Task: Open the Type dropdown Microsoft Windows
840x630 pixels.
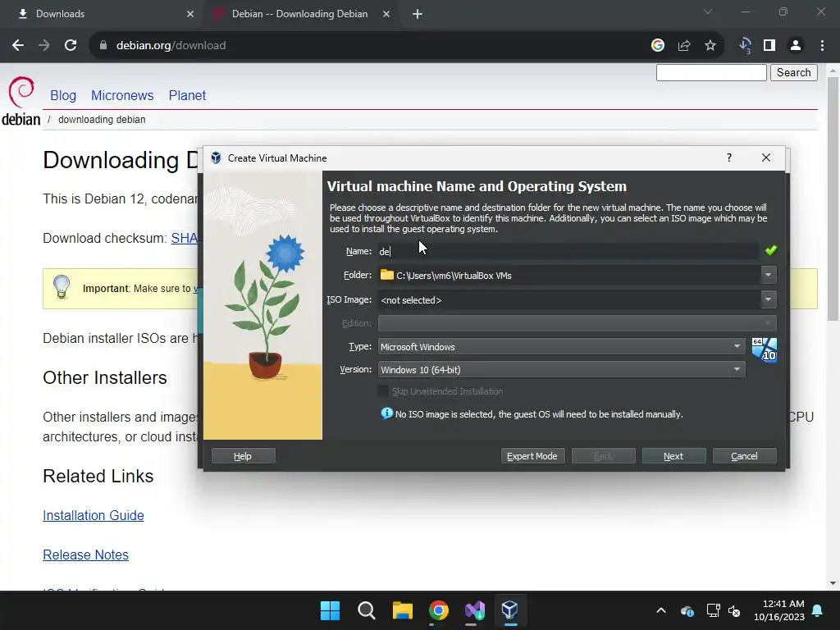Action: click(x=561, y=347)
